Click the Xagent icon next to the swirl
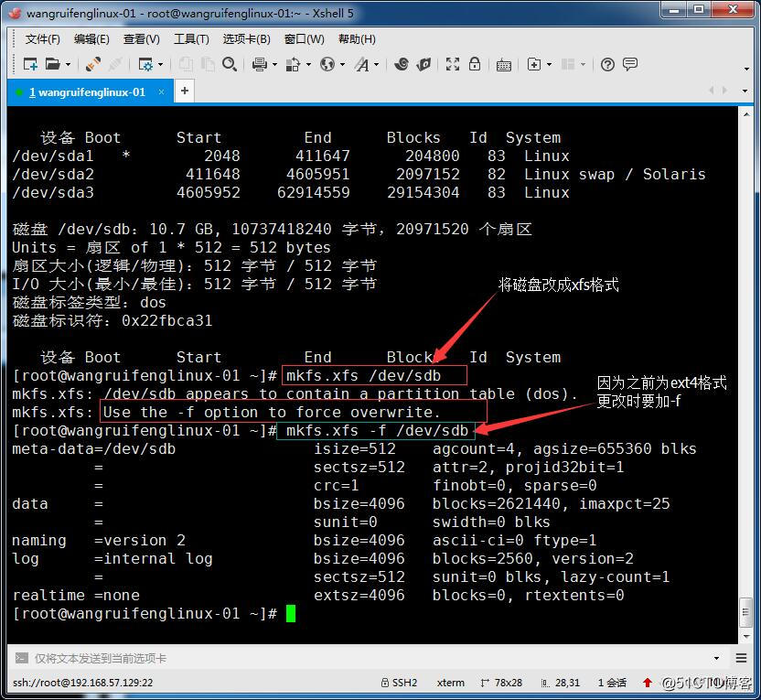The image size is (761, 700). [x=423, y=64]
